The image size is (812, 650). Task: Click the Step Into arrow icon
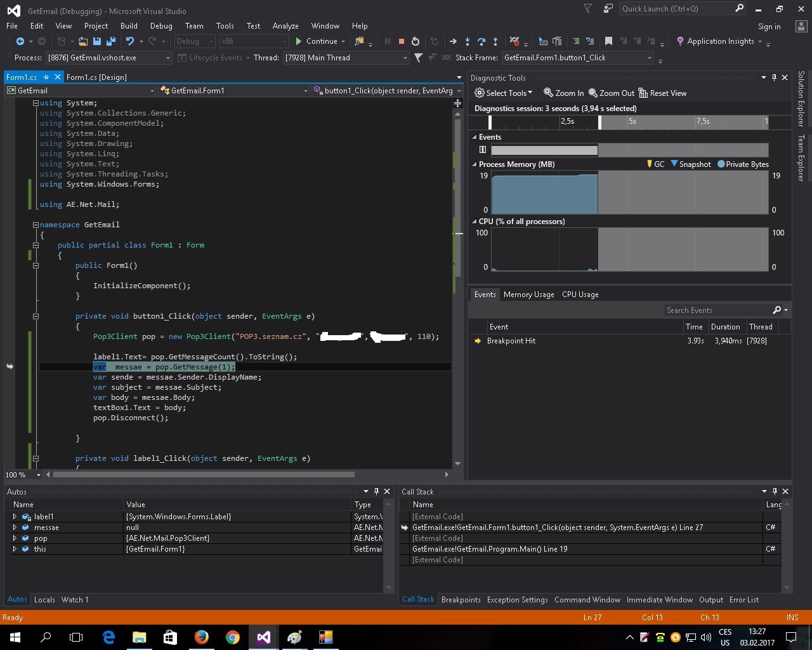point(468,41)
